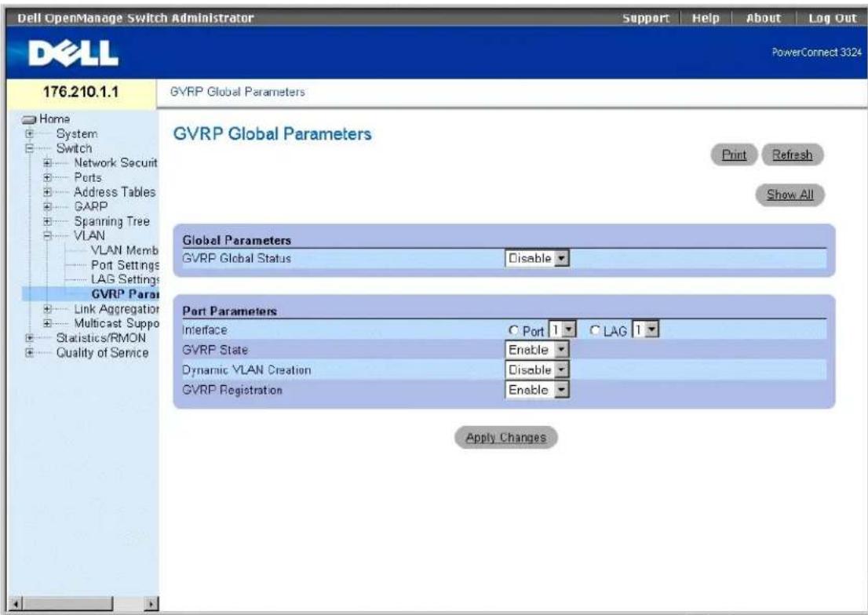The image size is (868, 615).
Task: Open the Dynamic VLAN Creation dropdown
Action: pyautogui.click(x=537, y=369)
